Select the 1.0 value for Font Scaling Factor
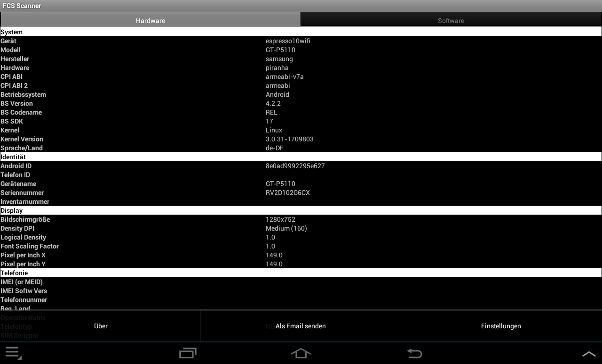This screenshot has height=364, width=602. point(270,246)
